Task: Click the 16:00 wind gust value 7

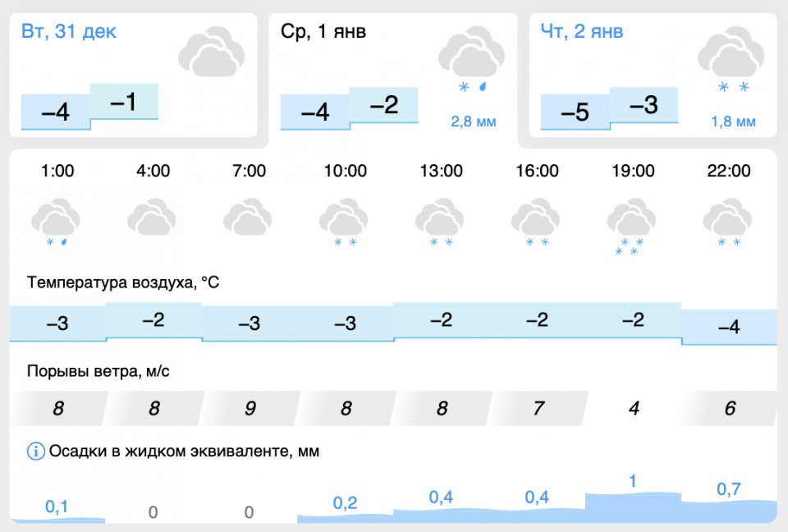Action: coord(538,407)
